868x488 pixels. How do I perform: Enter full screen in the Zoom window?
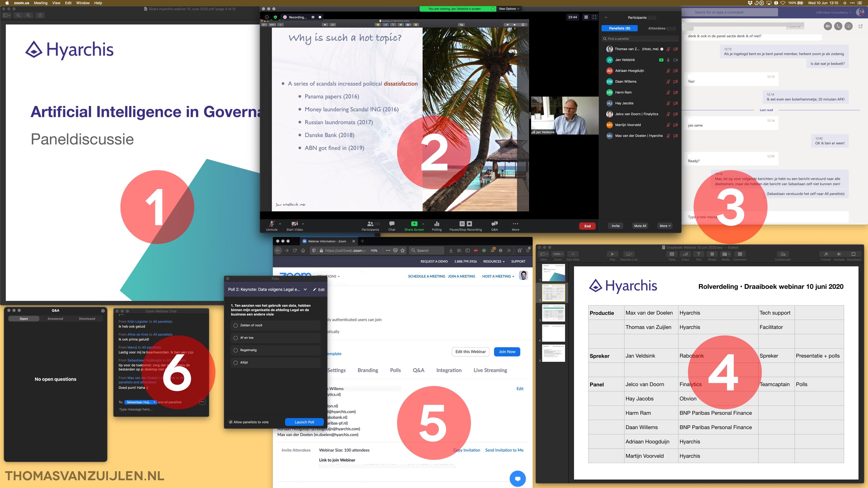click(x=594, y=17)
